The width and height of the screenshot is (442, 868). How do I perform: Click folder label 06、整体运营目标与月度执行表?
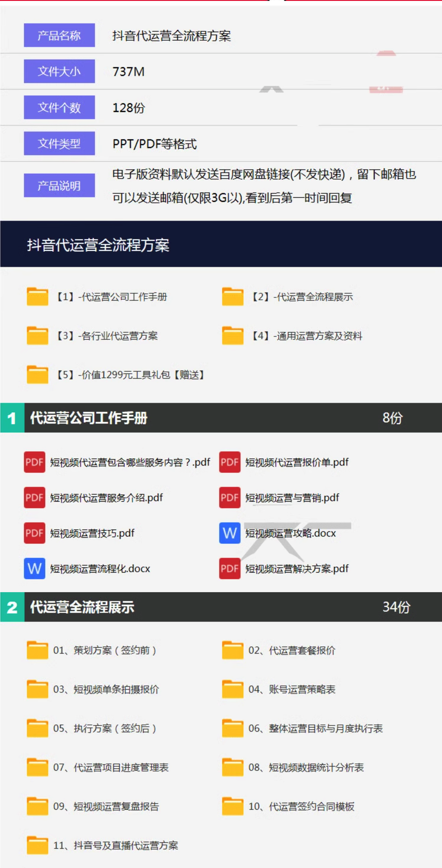[x=316, y=728]
